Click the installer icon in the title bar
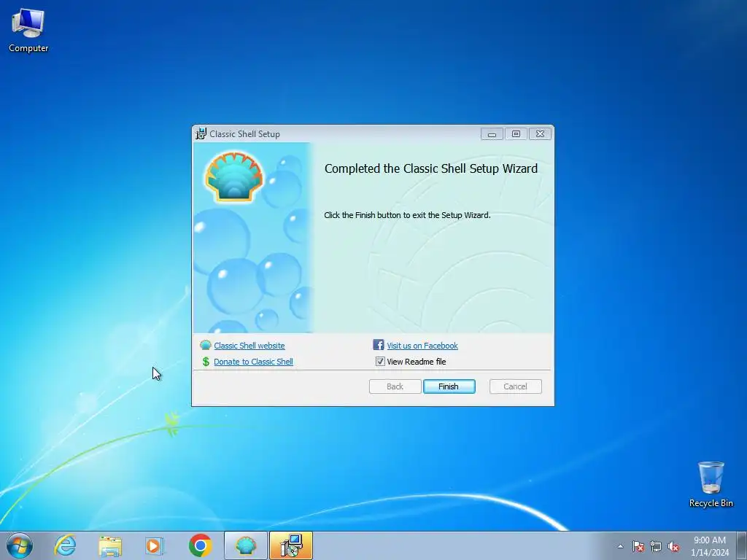 [x=201, y=134]
